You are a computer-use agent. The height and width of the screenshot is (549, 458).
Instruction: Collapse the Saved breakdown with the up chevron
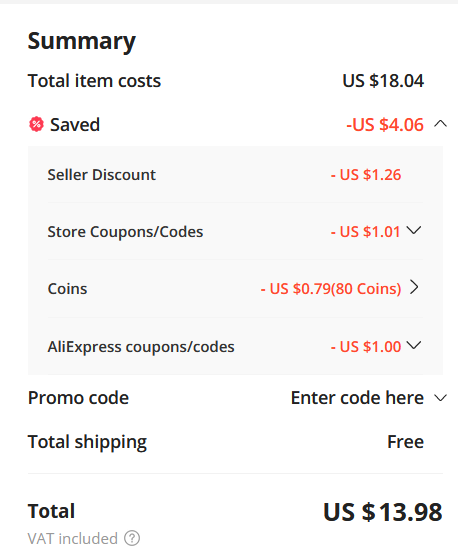tap(440, 124)
